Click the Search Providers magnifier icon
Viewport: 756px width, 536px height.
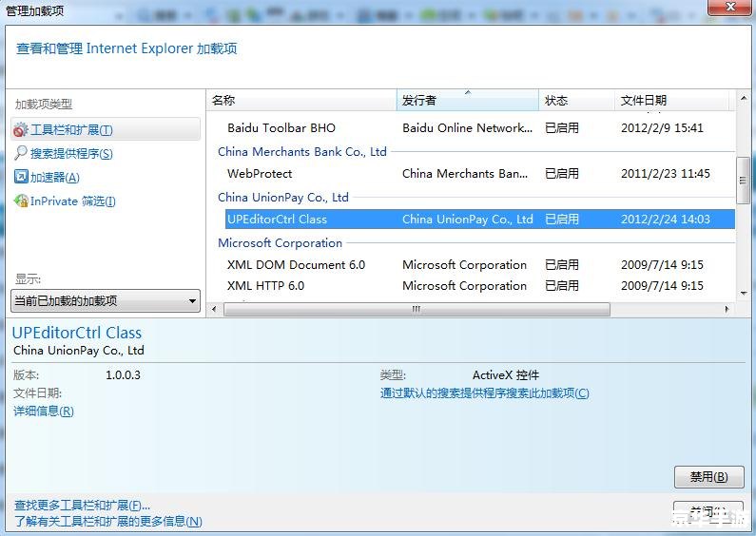tap(21, 153)
